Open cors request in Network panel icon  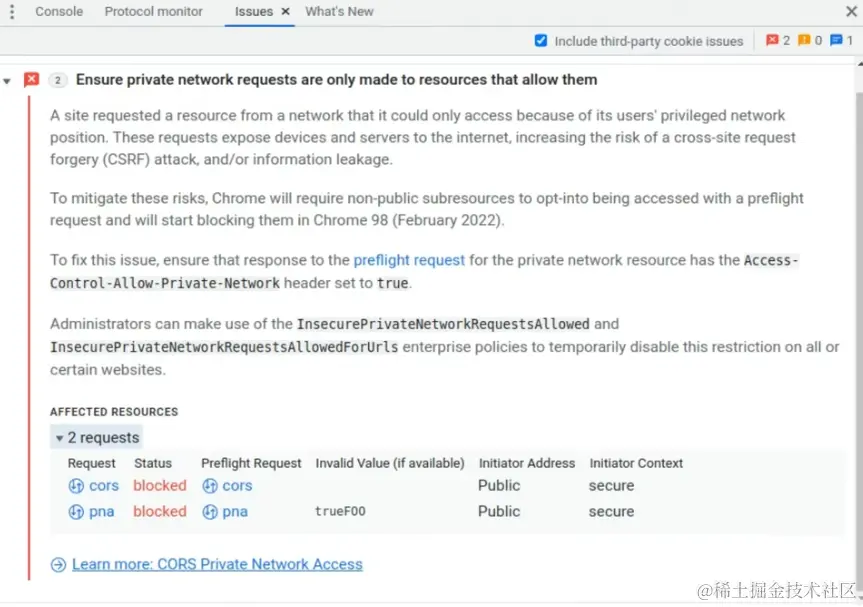[76, 486]
